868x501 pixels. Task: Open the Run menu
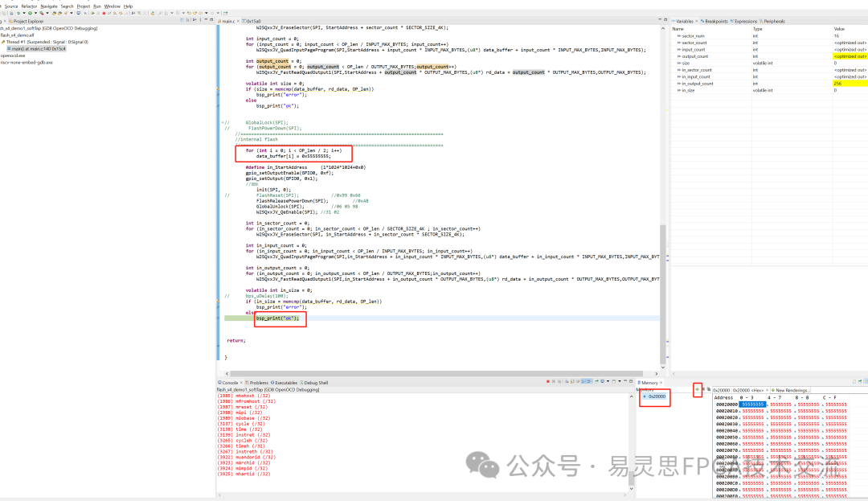(97, 6)
